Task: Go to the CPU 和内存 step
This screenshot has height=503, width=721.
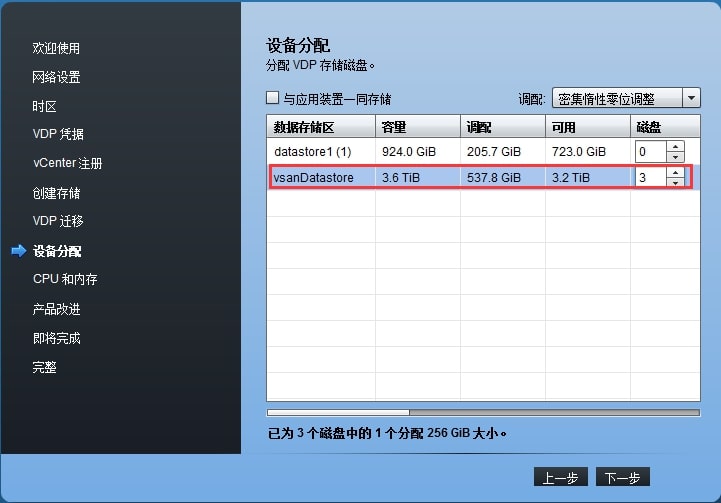Action: coord(65,279)
